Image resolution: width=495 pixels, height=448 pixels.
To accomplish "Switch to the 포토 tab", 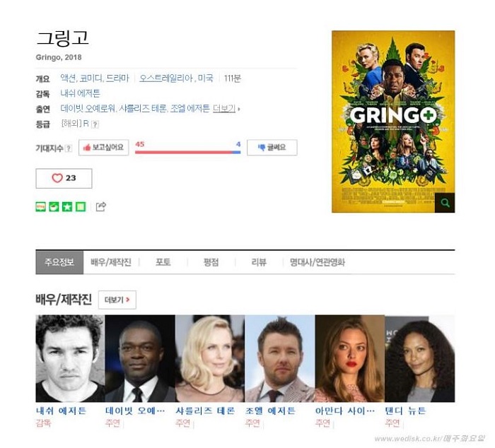I will pyautogui.click(x=163, y=262).
